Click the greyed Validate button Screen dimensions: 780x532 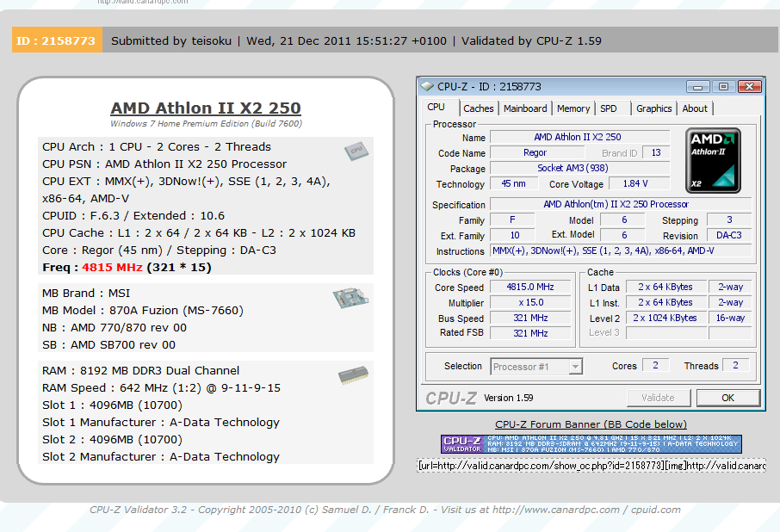coord(658,398)
